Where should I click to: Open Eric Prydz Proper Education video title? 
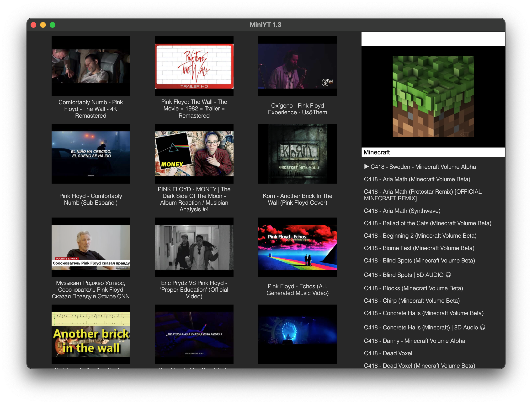pos(194,289)
